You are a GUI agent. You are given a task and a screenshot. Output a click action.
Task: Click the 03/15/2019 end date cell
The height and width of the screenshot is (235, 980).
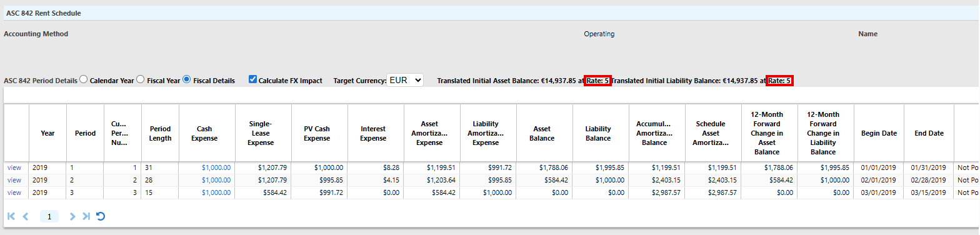929,192
